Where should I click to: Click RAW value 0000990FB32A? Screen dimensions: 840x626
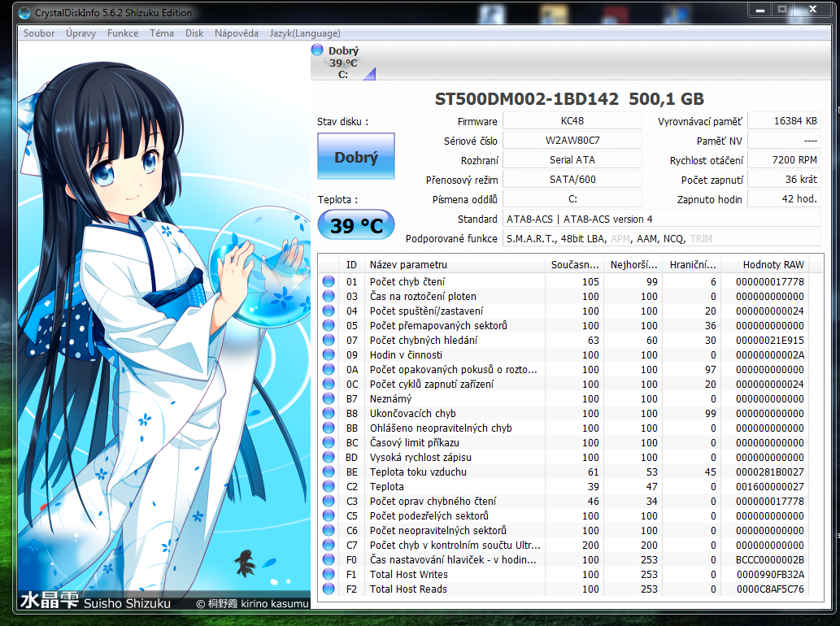click(x=769, y=574)
